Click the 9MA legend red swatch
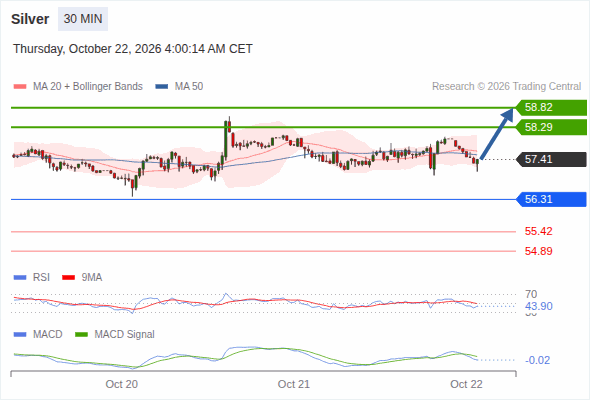 68,278
